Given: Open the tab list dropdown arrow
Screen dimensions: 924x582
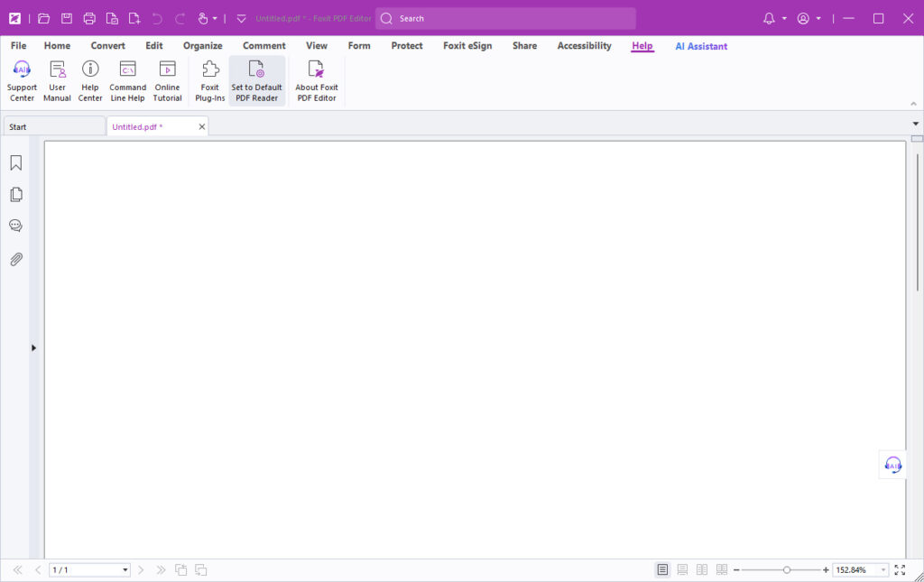Looking at the screenshot, I should coord(916,124).
